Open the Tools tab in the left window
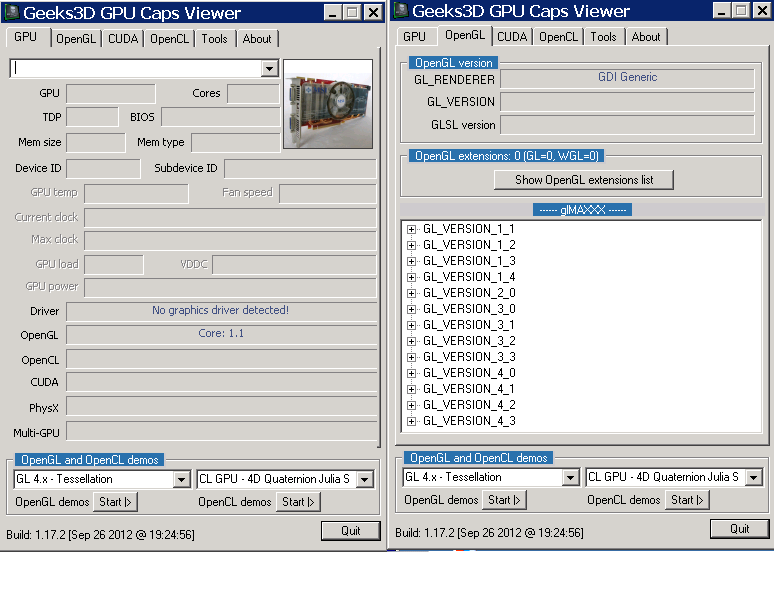 (214, 38)
